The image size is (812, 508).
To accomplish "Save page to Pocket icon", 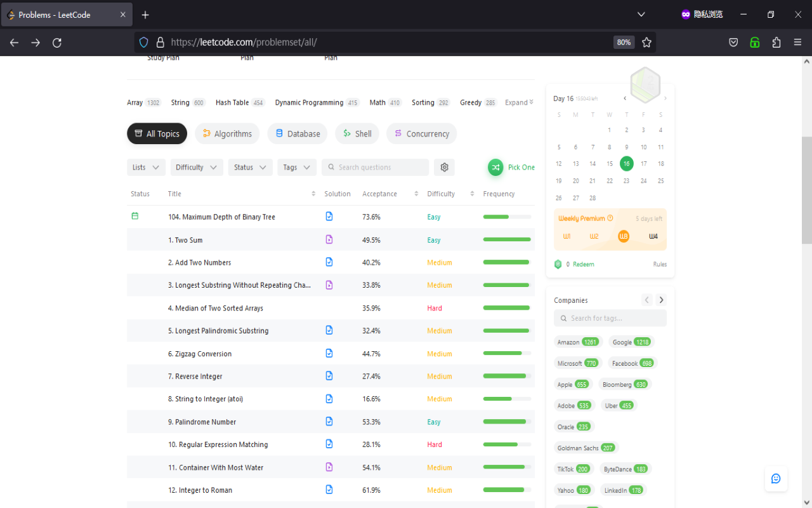I will (x=733, y=43).
